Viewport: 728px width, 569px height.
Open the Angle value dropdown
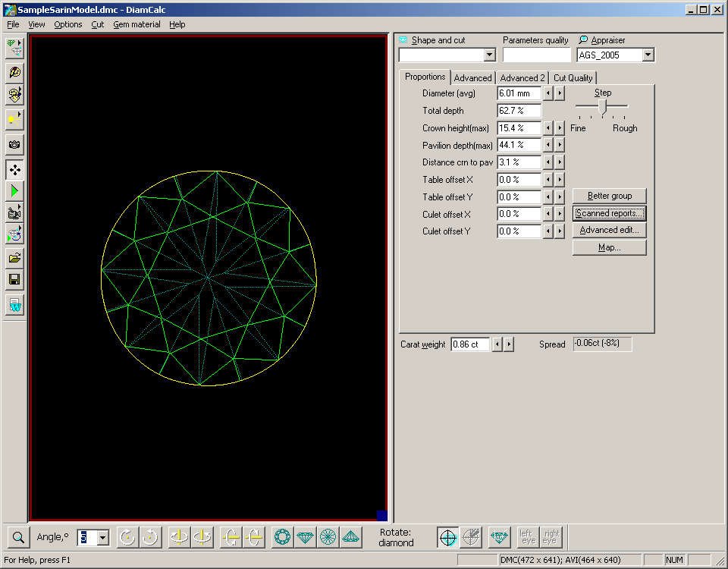[102, 538]
